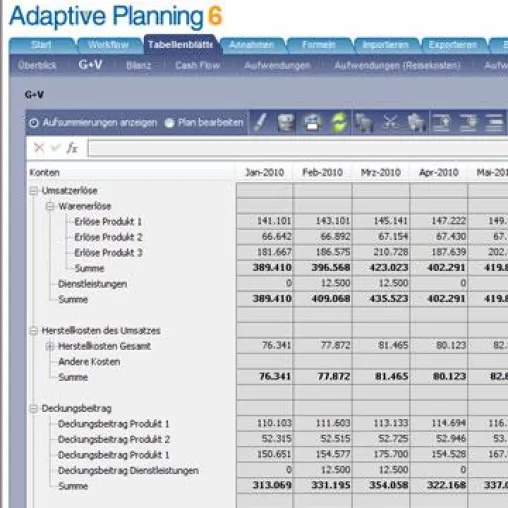Select the Deckungsbeitrag Produkt 2 row
The image size is (508, 508).
[114, 440]
